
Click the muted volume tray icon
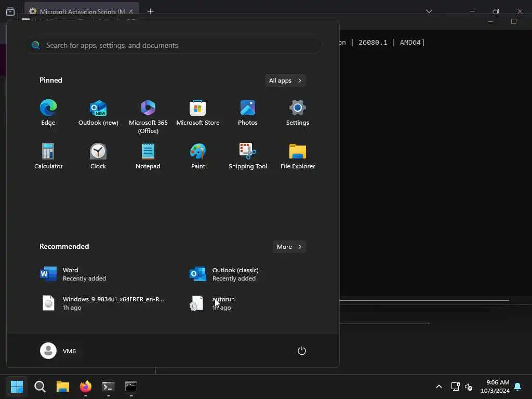coord(469,387)
